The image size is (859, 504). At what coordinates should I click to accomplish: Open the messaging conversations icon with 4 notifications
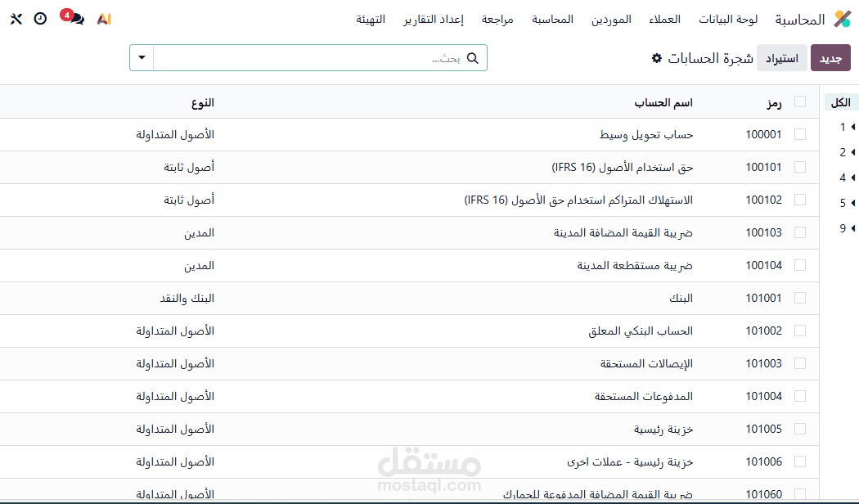click(74, 18)
